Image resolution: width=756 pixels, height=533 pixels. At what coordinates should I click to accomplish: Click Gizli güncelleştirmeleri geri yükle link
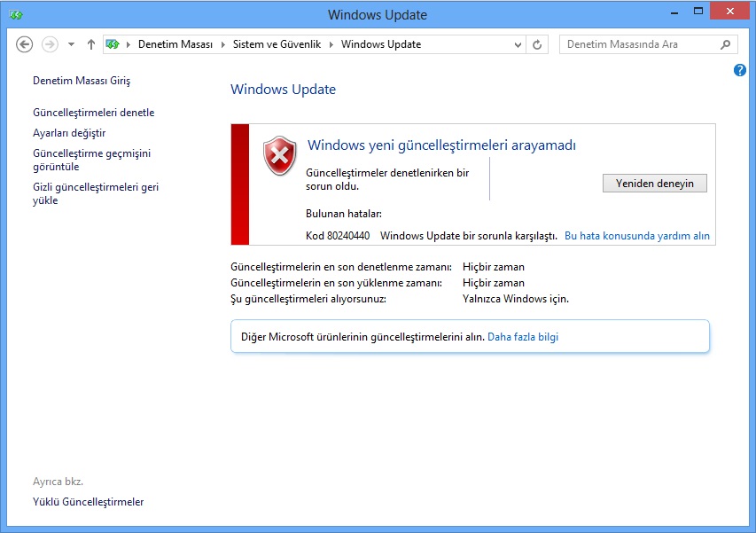(96, 194)
